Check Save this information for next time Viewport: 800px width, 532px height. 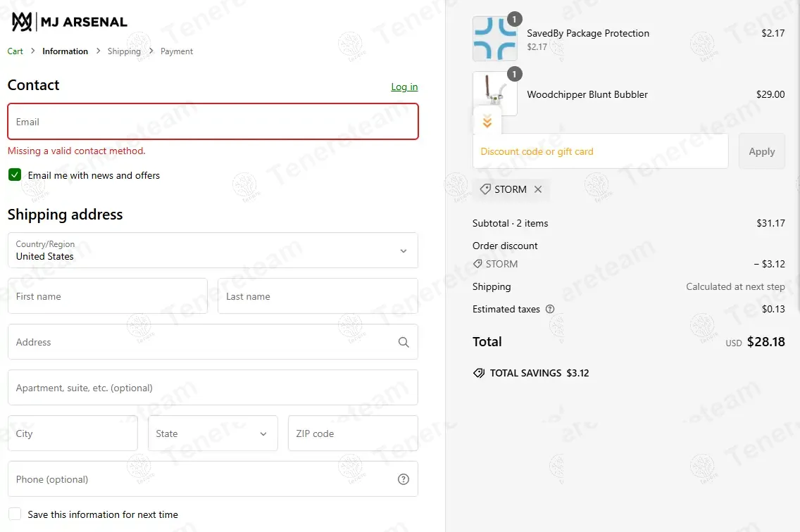click(15, 514)
